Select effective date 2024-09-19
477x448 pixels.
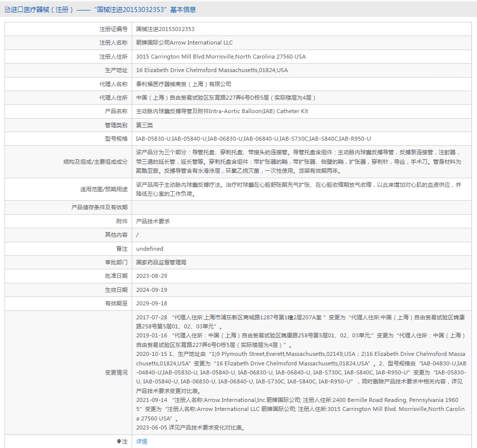(x=152, y=290)
